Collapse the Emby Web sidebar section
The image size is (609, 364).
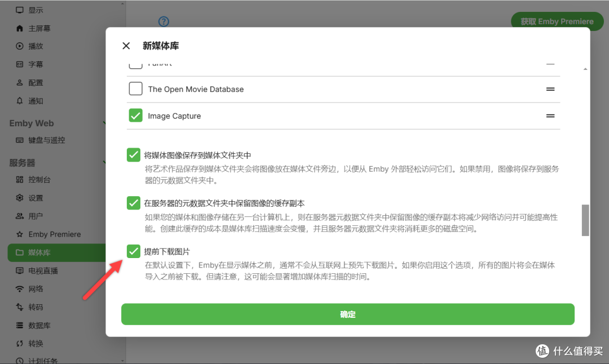104,123
